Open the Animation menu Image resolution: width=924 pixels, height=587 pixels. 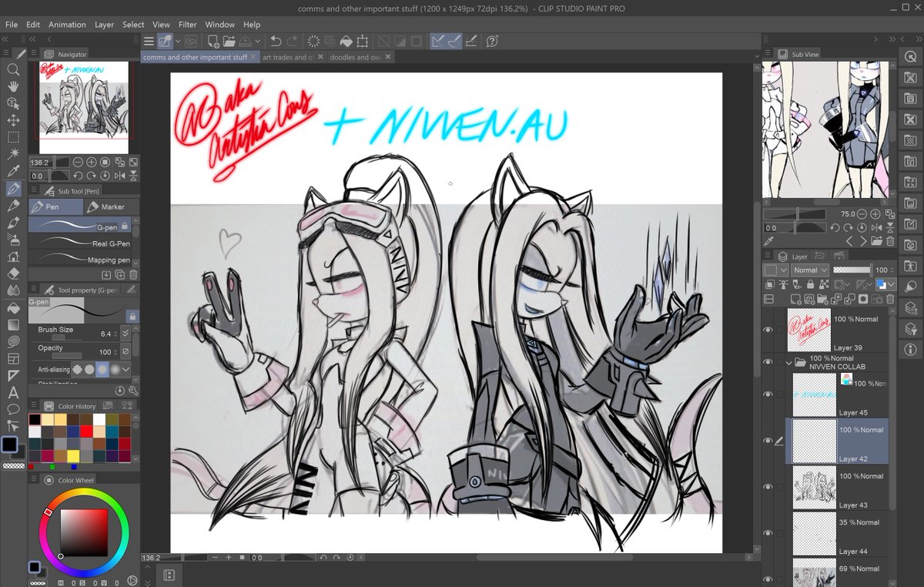[67, 25]
